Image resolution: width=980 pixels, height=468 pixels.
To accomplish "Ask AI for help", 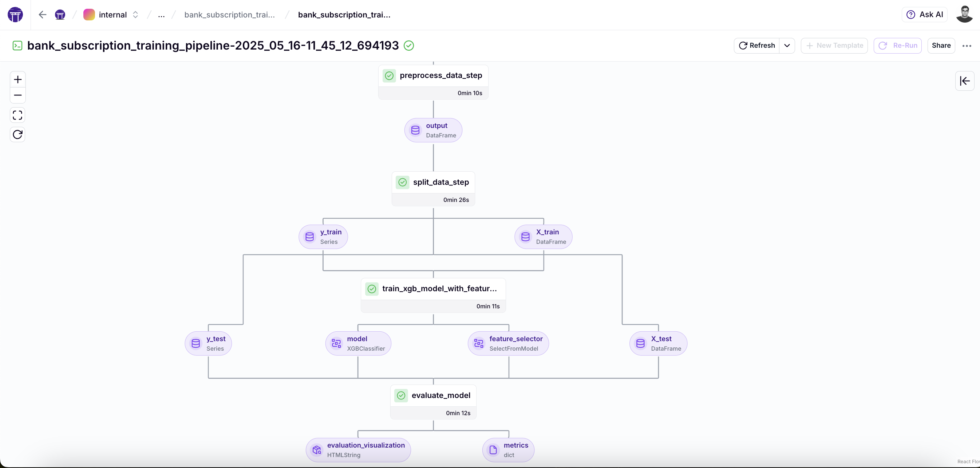I will tap(924, 15).
